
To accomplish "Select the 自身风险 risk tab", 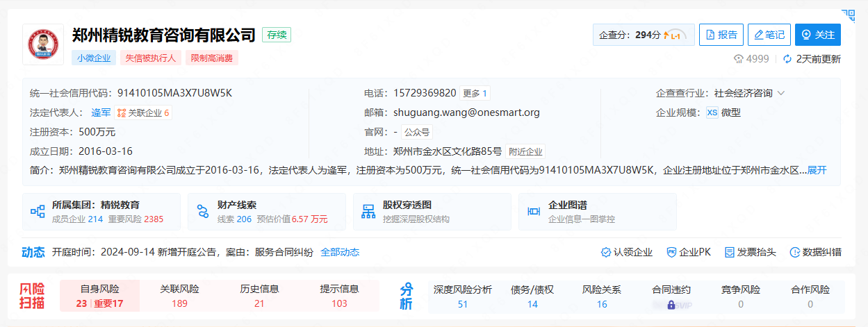I will point(99,296).
